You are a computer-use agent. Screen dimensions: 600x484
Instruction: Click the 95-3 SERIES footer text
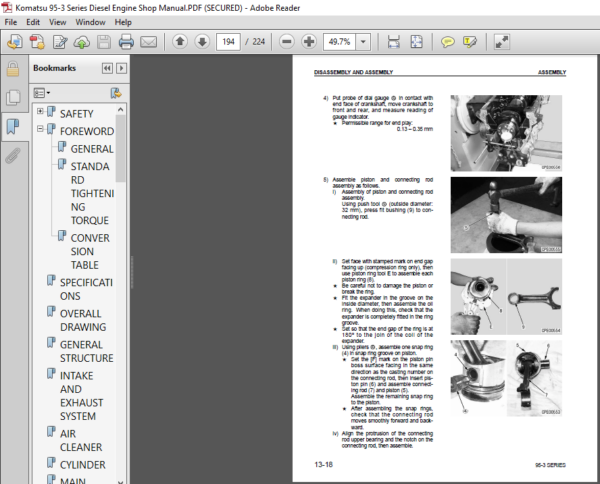550,465
